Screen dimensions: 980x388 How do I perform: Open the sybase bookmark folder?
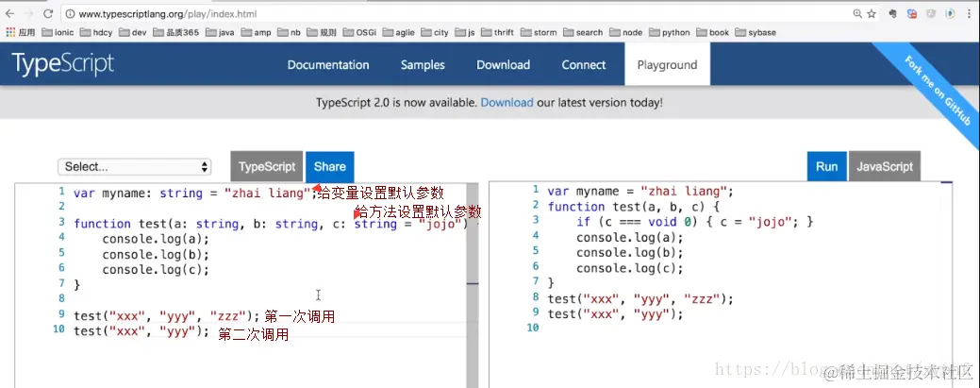tap(756, 32)
